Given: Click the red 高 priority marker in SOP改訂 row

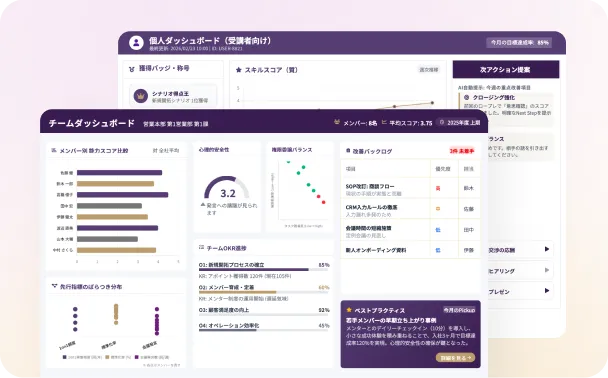Looking at the screenshot, I should tap(438, 188).
